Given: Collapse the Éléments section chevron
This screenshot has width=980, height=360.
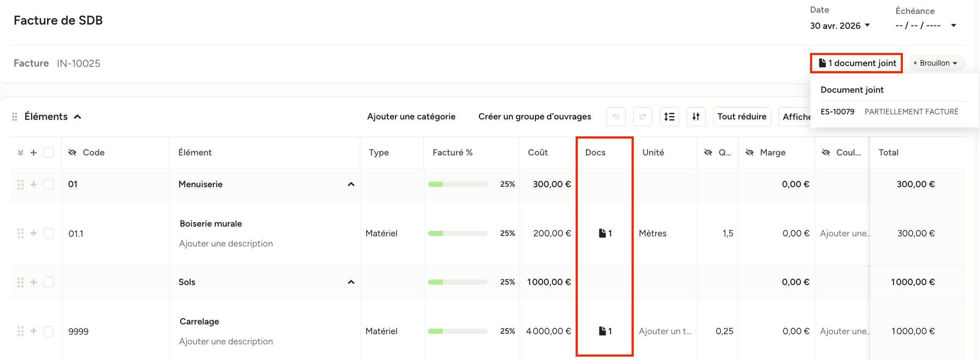Looking at the screenshot, I should click(x=78, y=117).
